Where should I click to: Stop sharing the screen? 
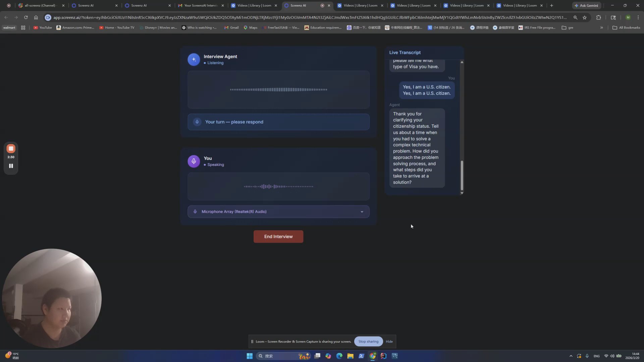(x=368, y=342)
